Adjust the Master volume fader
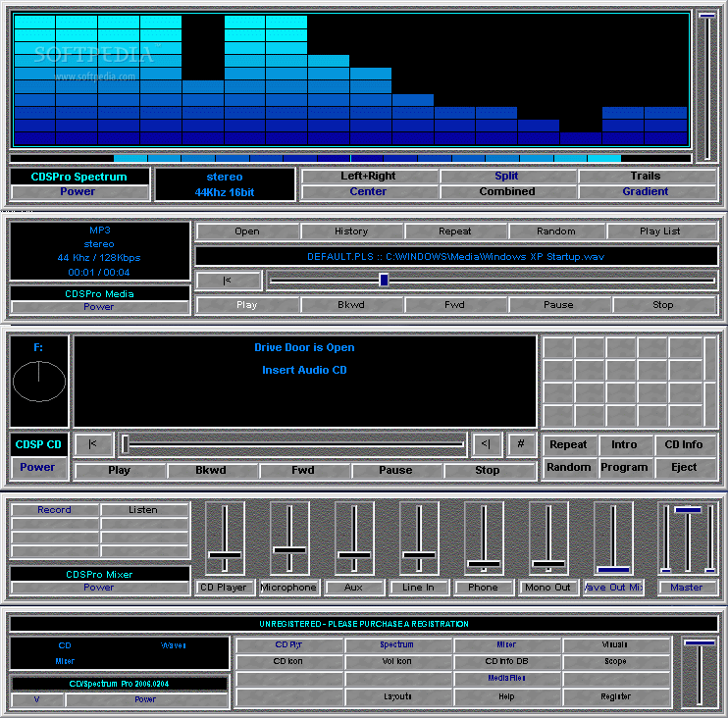This screenshot has height=718, width=728. click(x=688, y=510)
